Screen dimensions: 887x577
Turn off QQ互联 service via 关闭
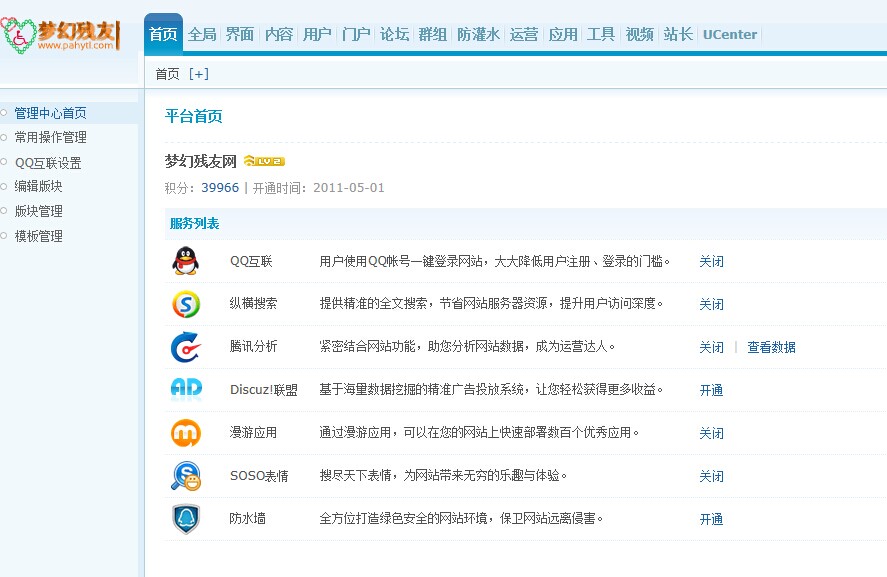tap(711, 262)
